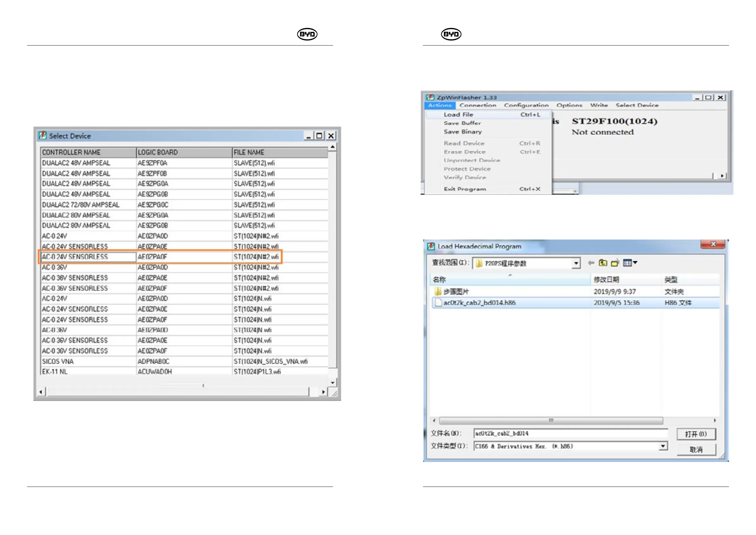This screenshot has width=756, height=535.
Task: Click the Up One Level folder icon
Action: 603,263
